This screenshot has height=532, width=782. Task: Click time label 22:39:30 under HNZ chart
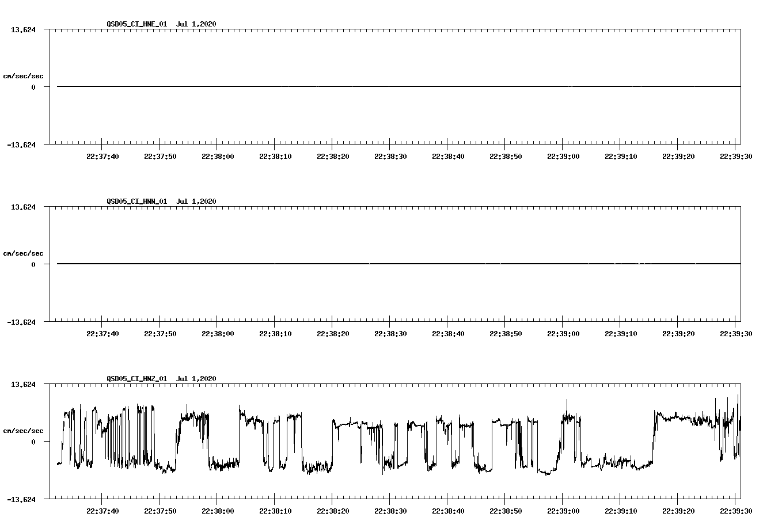pos(736,511)
